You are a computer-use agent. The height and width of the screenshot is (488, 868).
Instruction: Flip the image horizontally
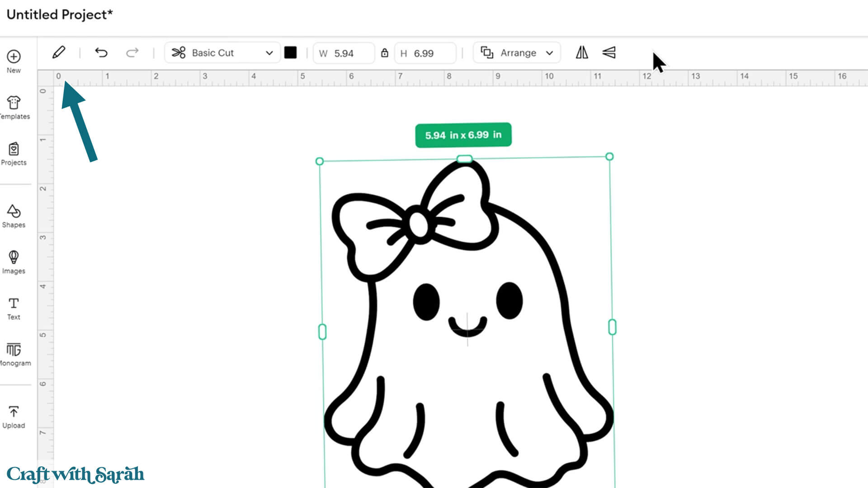(582, 53)
